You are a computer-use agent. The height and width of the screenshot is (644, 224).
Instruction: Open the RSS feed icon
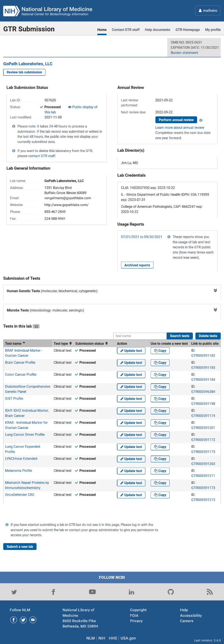click(210, 592)
